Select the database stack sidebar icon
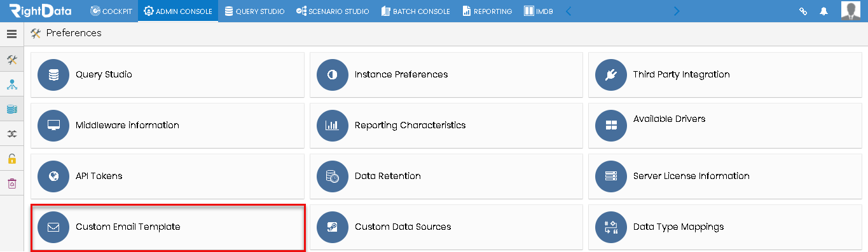This screenshot has width=868, height=252. click(x=11, y=109)
